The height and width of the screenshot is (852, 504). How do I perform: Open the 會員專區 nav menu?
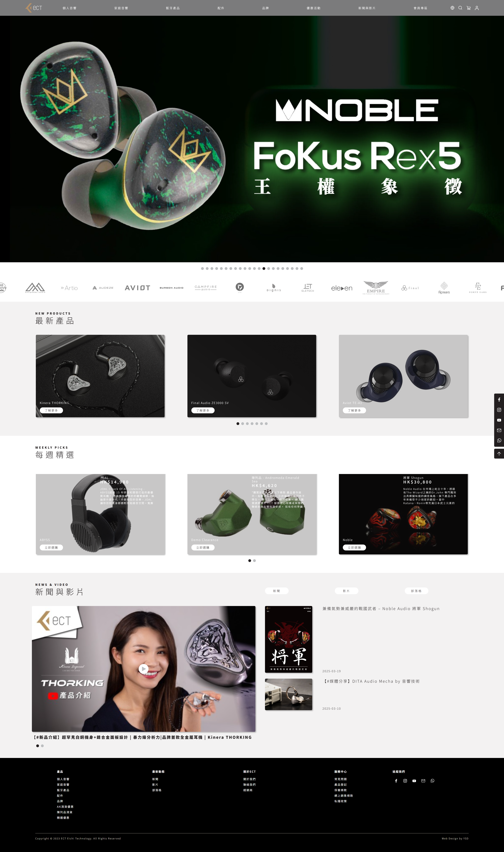click(x=420, y=8)
